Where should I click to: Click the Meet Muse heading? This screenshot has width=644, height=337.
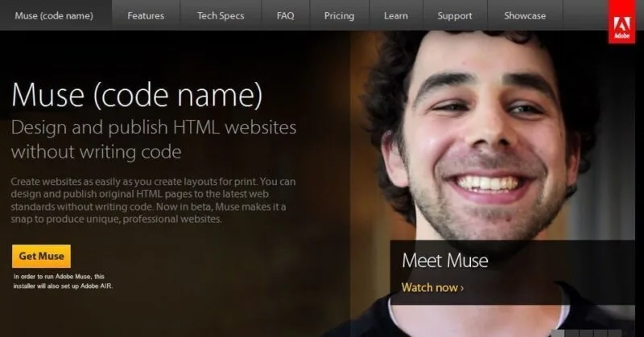point(445,261)
